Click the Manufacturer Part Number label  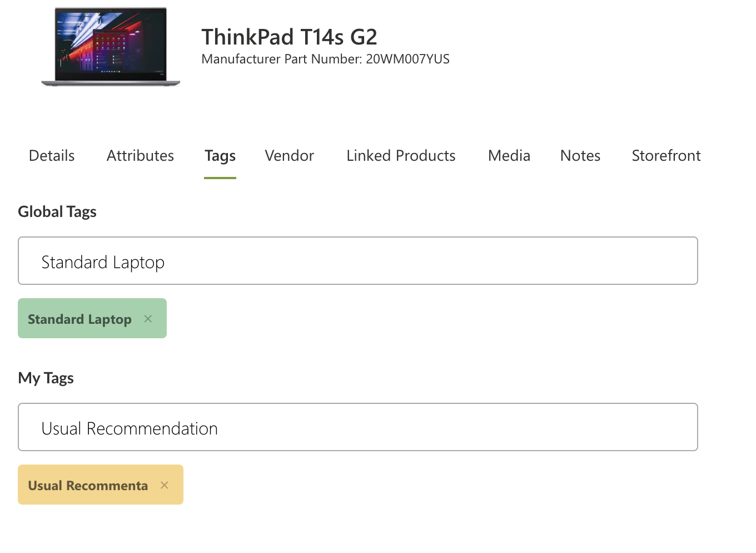tap(282, 59)
